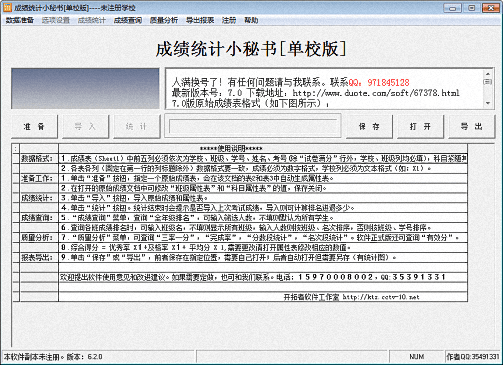Click the app icon in the title bar
Screen dimensions: 503x365
[x=7, y=7]
